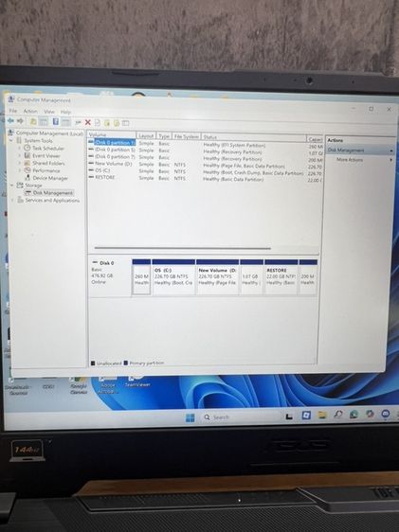Open Device Manager in the tree
The height and width of the screenshot is (532, 399).
click(50, 178)
